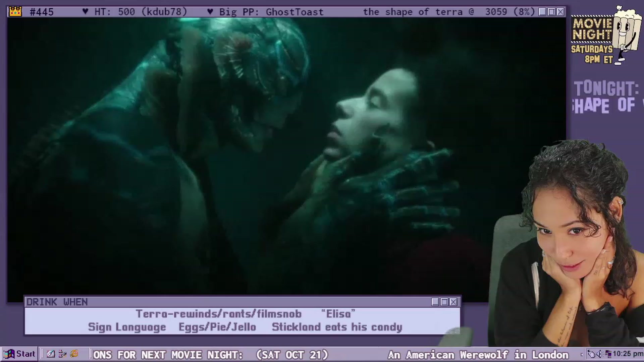Click 'the shape of terra @ 3059 (8%)' text

pyautogui.click(x=449, y=12)
